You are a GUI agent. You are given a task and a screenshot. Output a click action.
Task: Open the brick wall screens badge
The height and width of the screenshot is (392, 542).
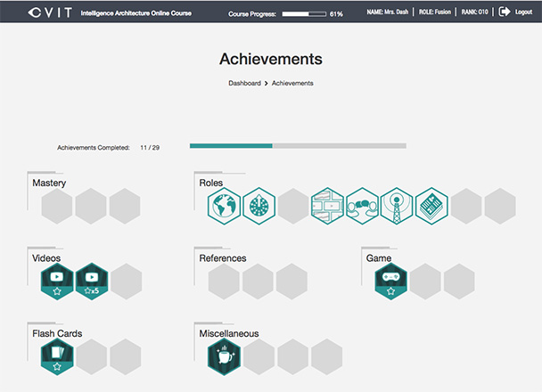pos(327,206)
